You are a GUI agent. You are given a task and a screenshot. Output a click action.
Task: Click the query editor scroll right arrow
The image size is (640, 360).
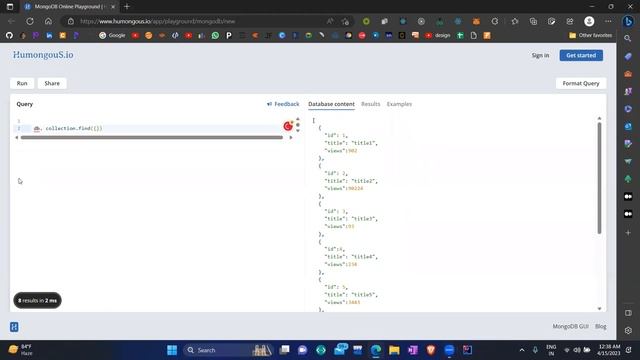click(x=291, y=138)
